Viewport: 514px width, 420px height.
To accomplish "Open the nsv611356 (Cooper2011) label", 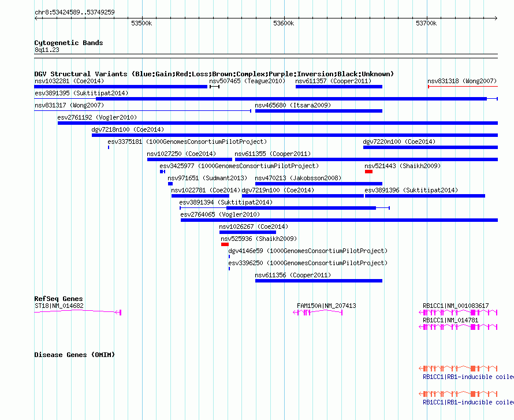I will pos(293,275).
